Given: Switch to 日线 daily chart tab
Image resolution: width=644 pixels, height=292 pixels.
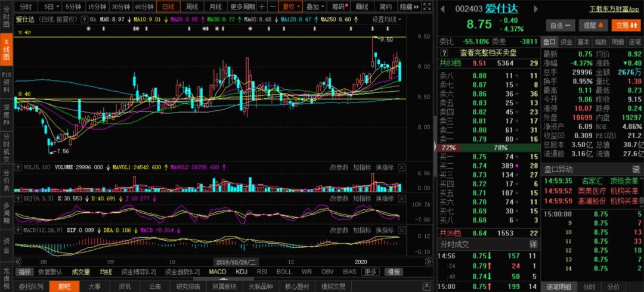Looking at the screenshot, I should tap(168, 7).
